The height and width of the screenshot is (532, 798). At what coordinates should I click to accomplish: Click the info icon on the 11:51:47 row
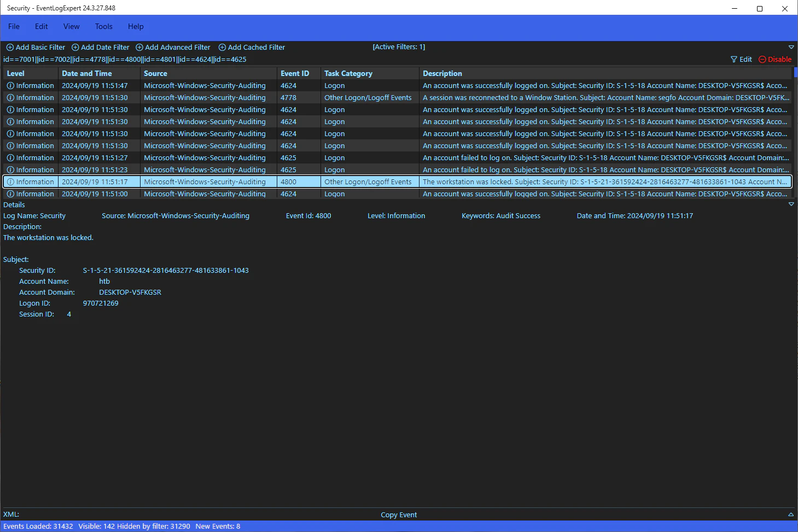point(10,86)
